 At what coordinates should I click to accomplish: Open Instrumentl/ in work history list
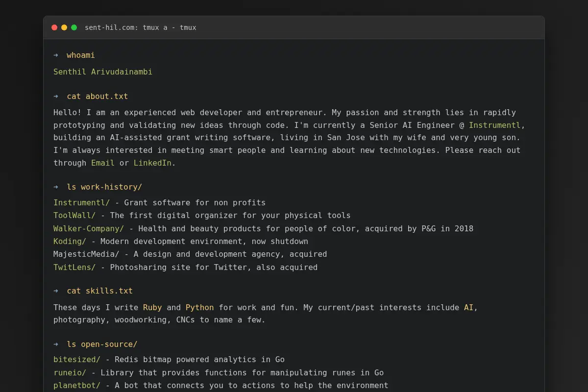[82, 202]
